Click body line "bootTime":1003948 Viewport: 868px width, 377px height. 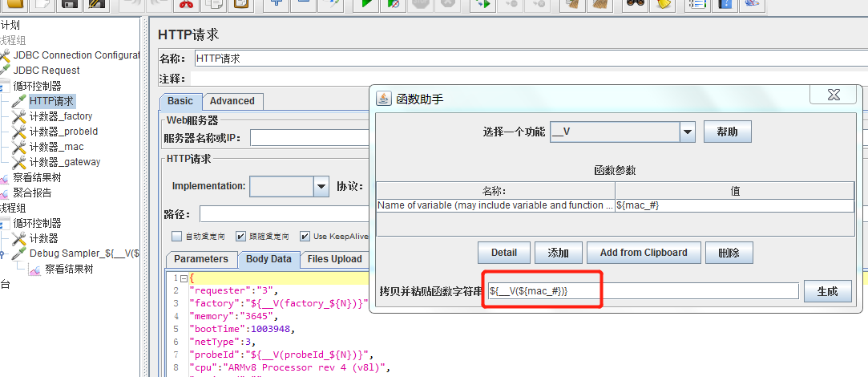pos(240,329)
